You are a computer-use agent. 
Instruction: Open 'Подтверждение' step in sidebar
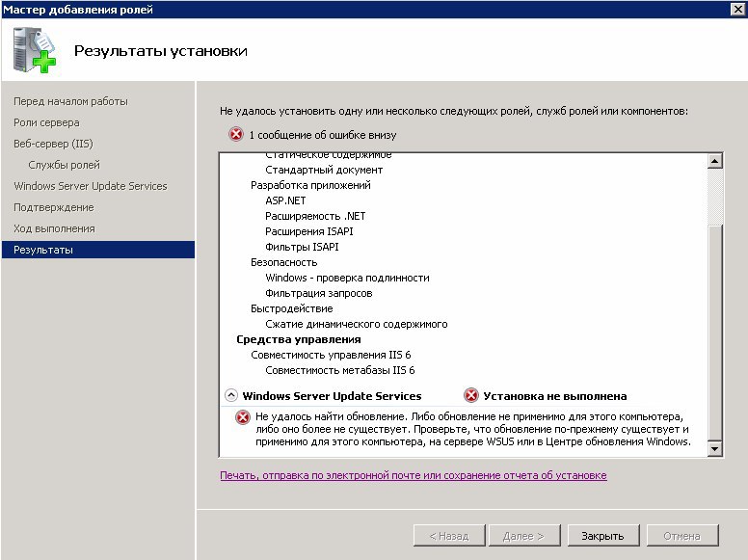pos(54,207)
